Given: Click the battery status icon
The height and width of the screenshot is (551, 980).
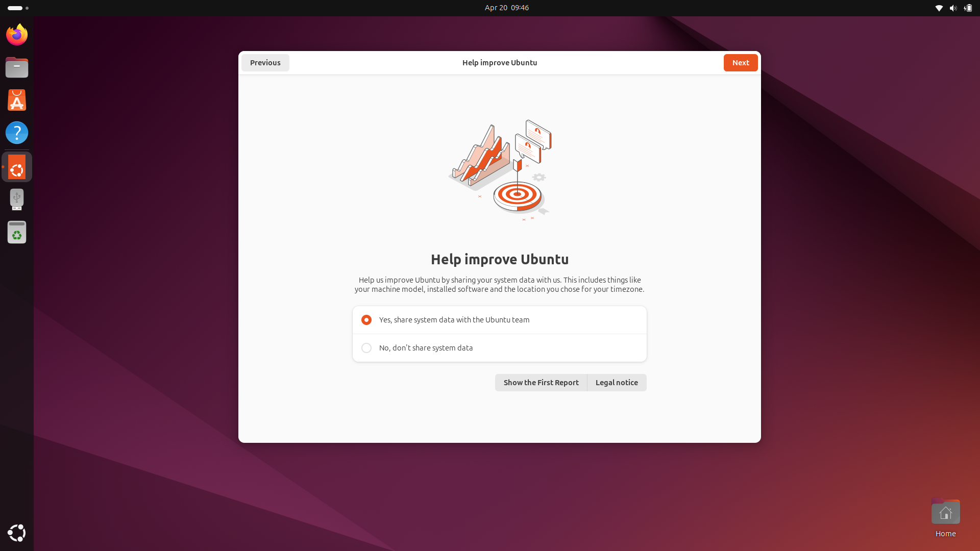Looking at the screenshot, I should [x=968, y=8].
